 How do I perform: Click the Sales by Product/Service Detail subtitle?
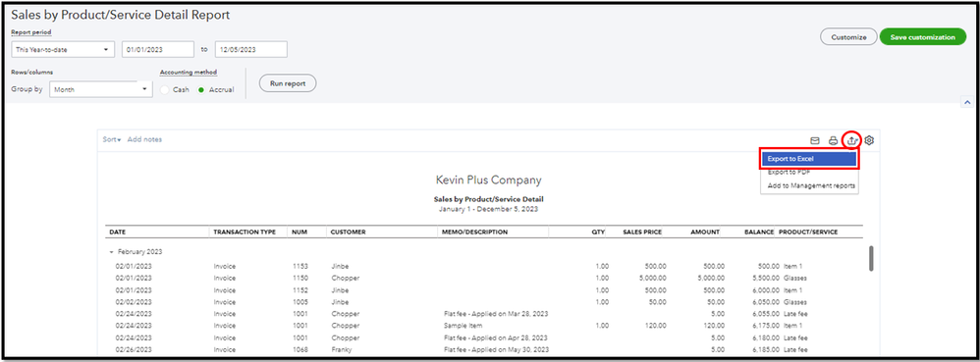(488, 200)
